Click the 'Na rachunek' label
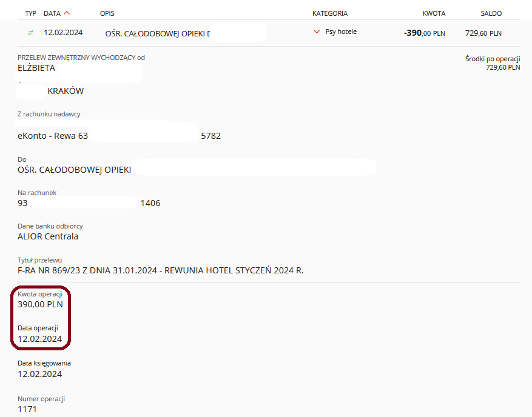This screenshot has height=417, width=532. click(x=37, y=193)
